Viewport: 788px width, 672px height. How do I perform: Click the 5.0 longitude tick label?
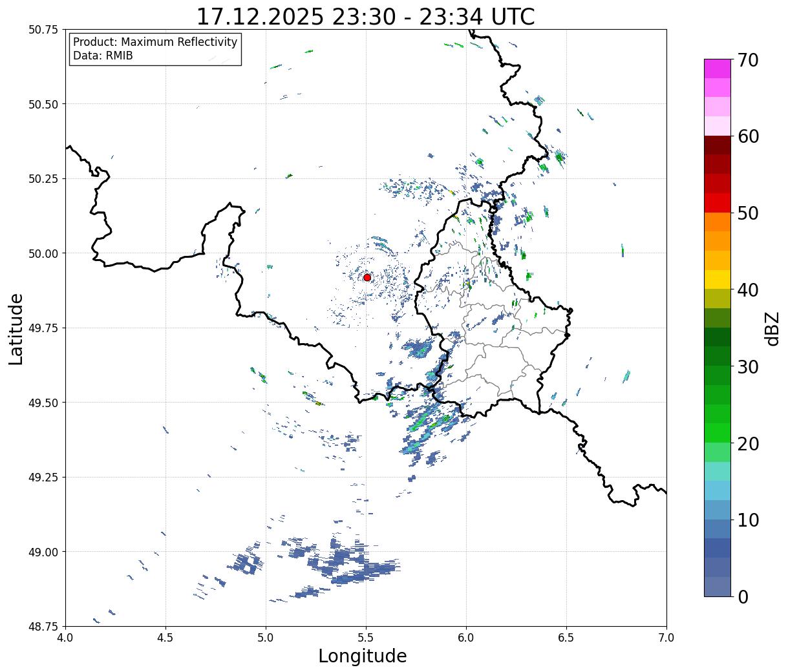point(266,638)
